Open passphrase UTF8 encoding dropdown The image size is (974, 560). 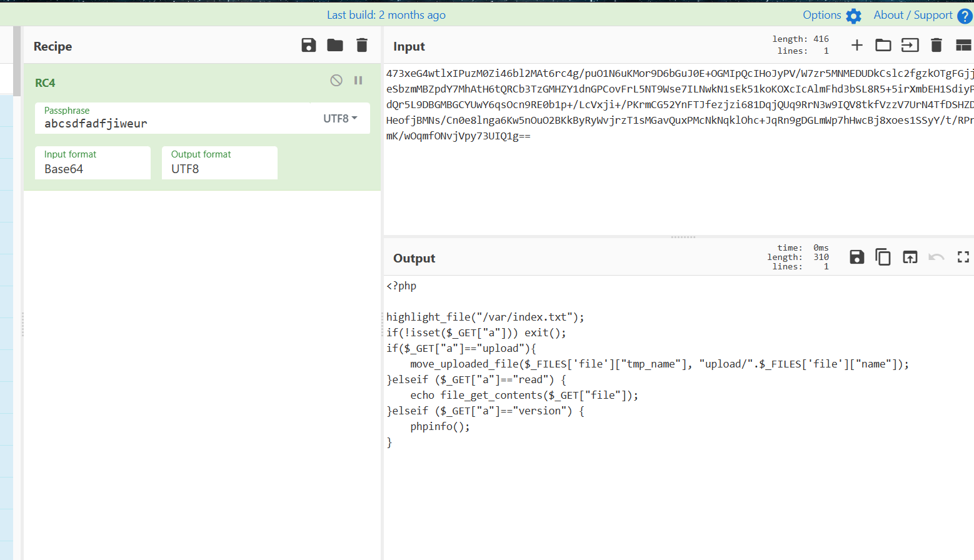click(340, 118)
